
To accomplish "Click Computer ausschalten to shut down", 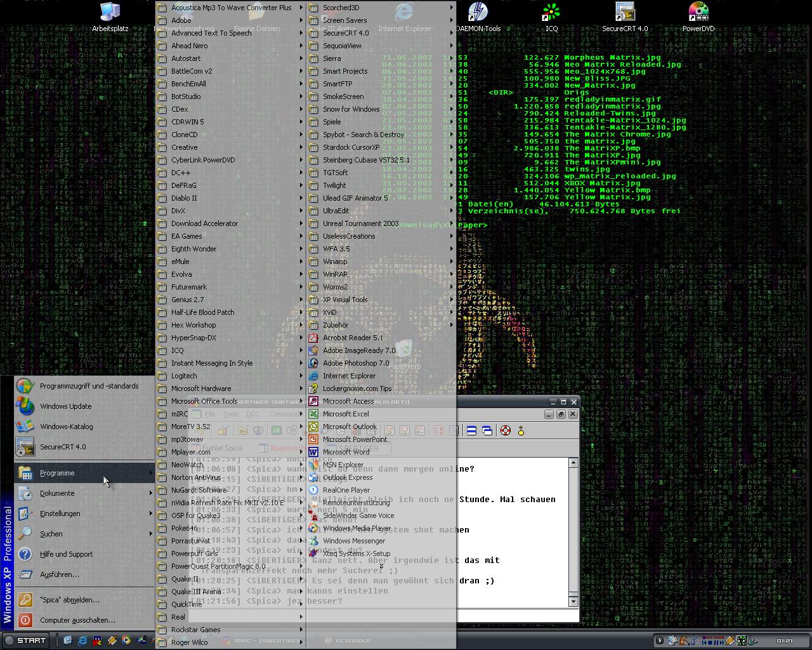I will pyautogui.click(x=77, y=620).
